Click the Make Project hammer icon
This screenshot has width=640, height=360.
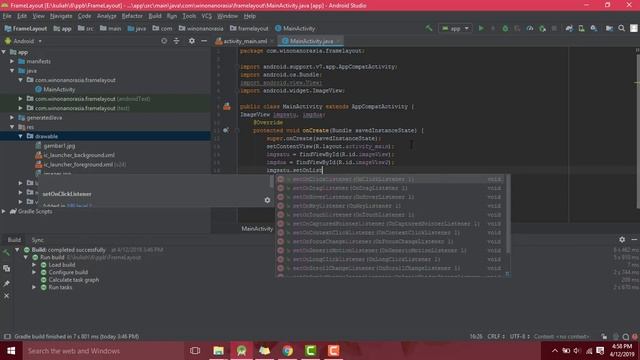pyautogui.click(x=429, y=28)
